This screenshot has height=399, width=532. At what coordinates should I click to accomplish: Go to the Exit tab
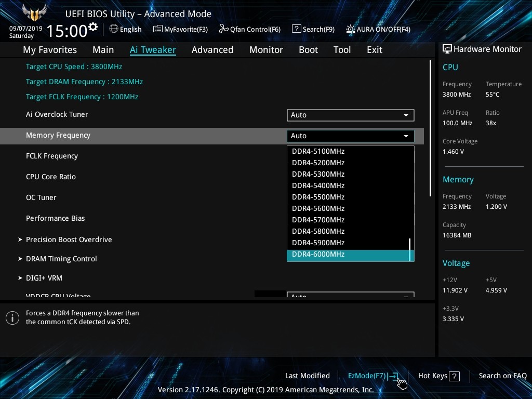click(x=375, y=50)
